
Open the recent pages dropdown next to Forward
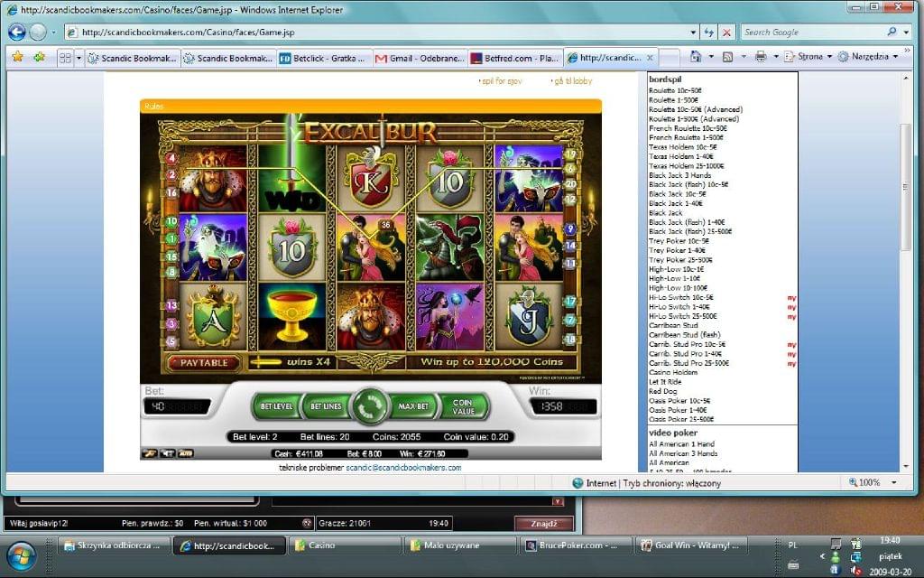coord(53,33)
